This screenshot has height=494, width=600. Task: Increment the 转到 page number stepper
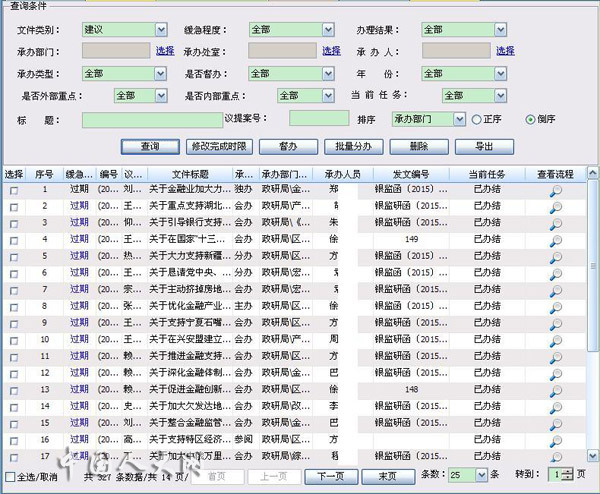coord(568,472)
